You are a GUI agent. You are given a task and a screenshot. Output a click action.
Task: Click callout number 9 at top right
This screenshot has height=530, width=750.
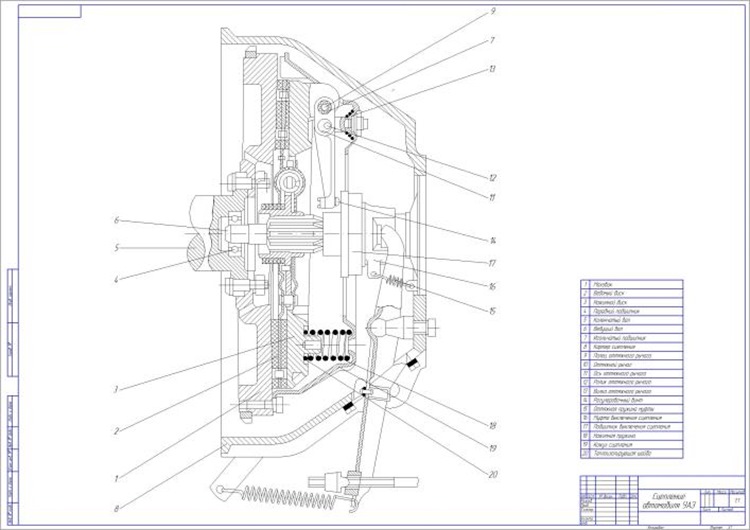coord(493,11)
